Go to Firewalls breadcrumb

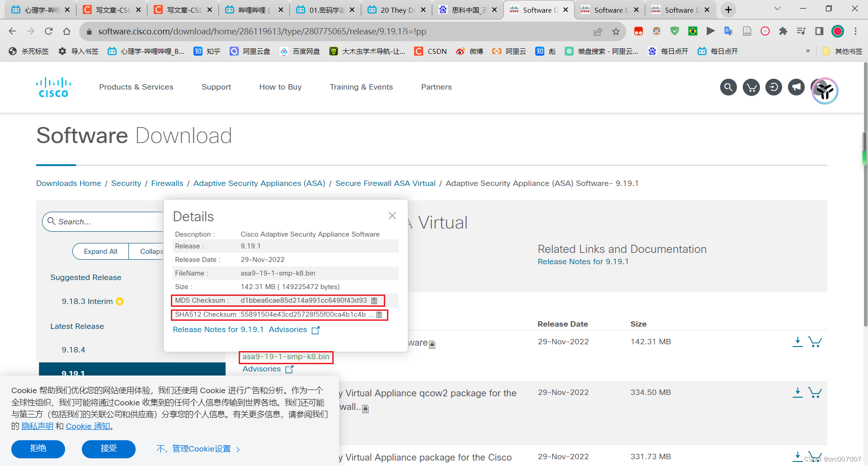coord(167,183)
